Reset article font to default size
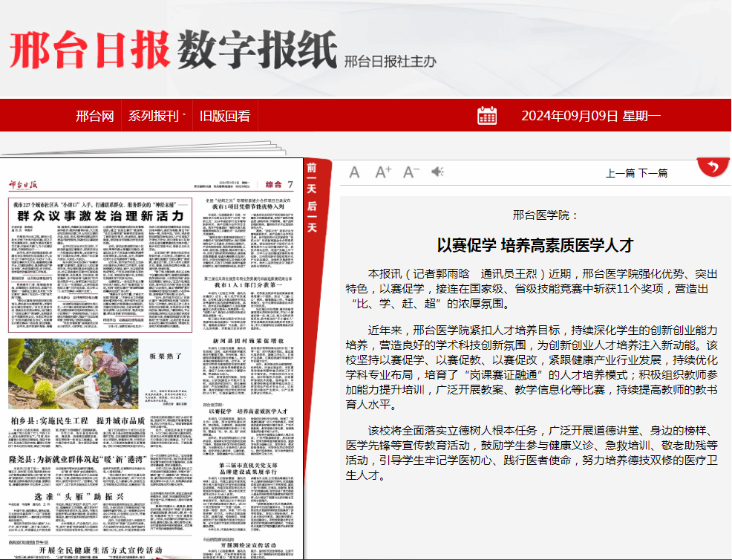 354,172
